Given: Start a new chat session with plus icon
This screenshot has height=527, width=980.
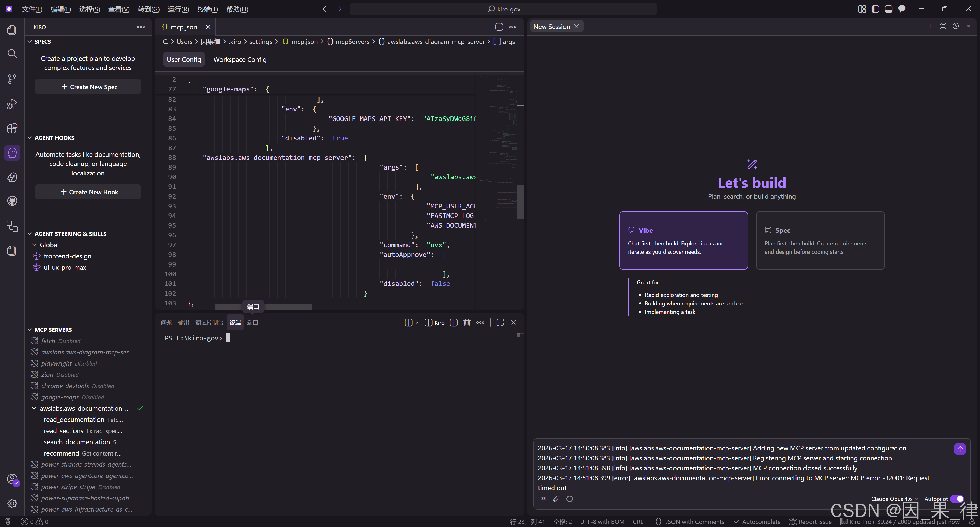Looking at the screenshot, I should click(x=930, y=26).
